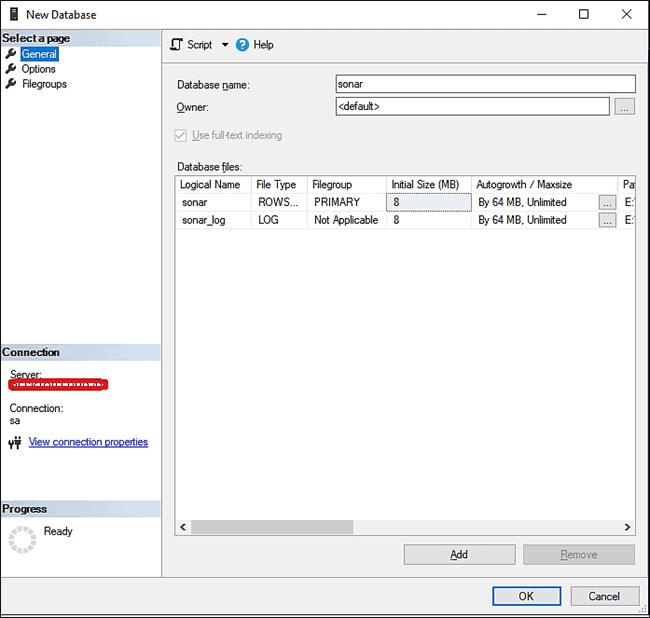Open autogrowth settings for sonar row
The width and height of the screenshot is (650, 618).
(x=607, y=203)
